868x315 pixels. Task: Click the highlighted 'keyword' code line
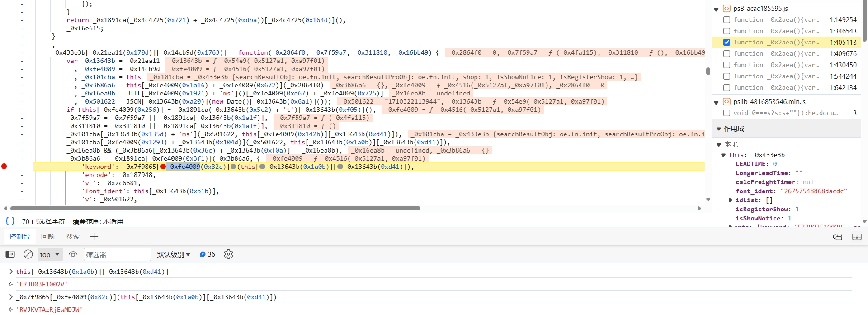pos(369,167)
